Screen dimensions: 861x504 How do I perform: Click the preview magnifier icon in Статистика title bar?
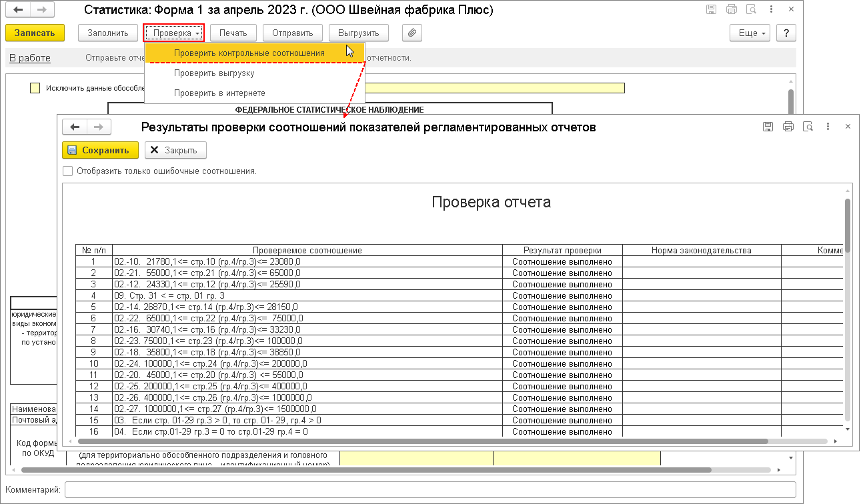(752, 11)
